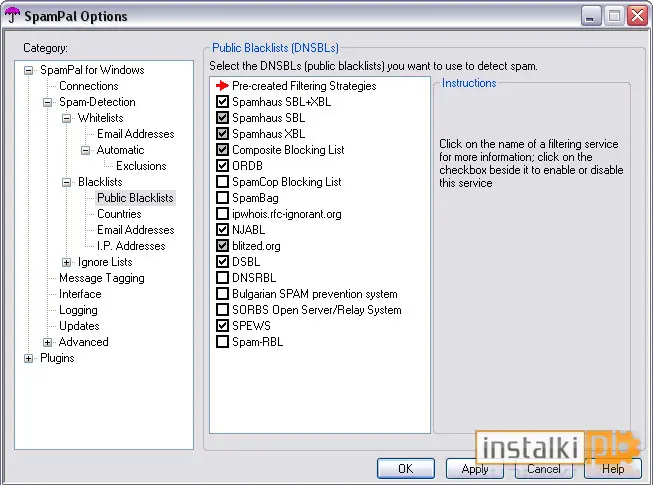Click the SpamPal umbrella title bar icon
Viewport: 653px width, 485px height.
12,15
